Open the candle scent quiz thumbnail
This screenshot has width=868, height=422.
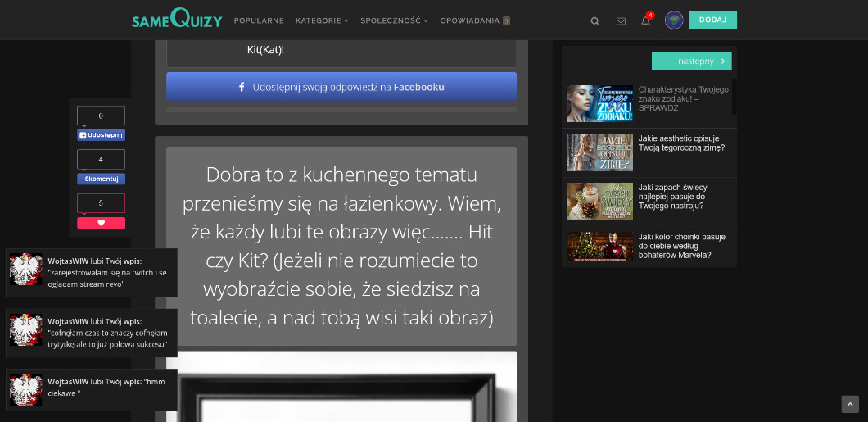coord(599,202)
